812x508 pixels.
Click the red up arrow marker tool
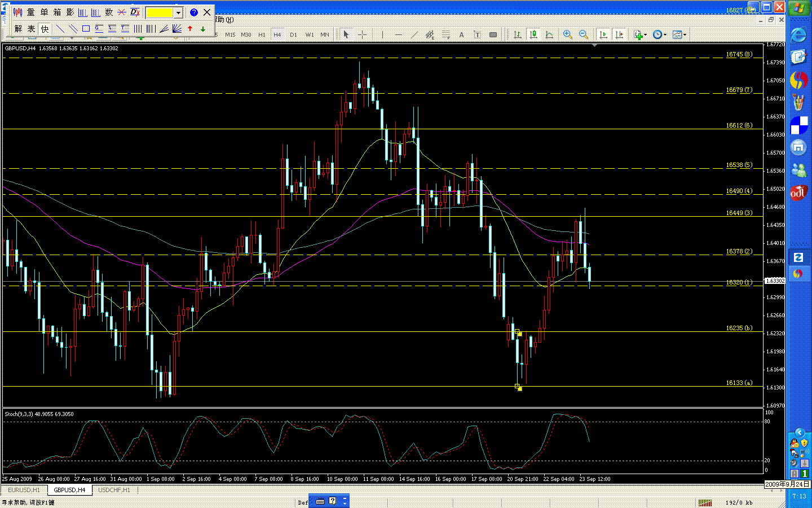point(190,29)
